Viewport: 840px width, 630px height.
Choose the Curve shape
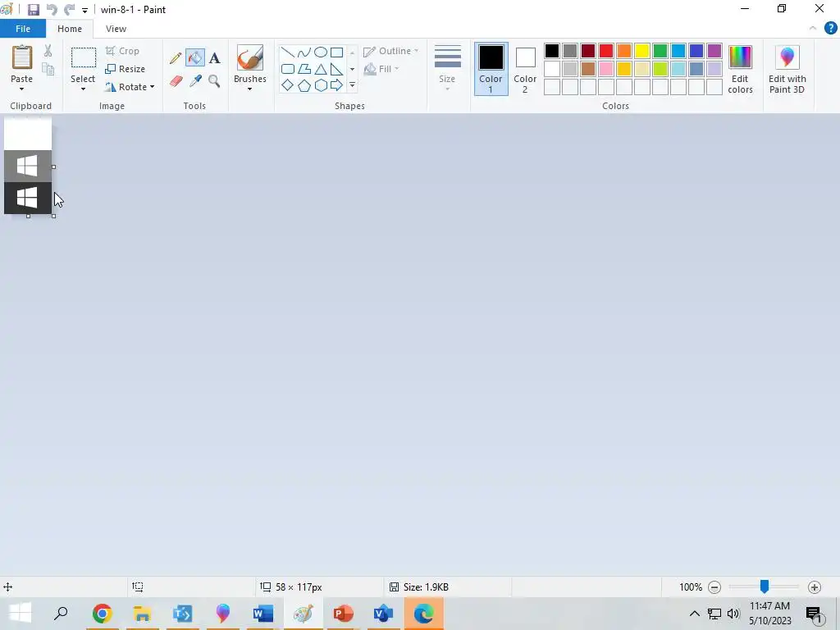click(x=304, y=52)
